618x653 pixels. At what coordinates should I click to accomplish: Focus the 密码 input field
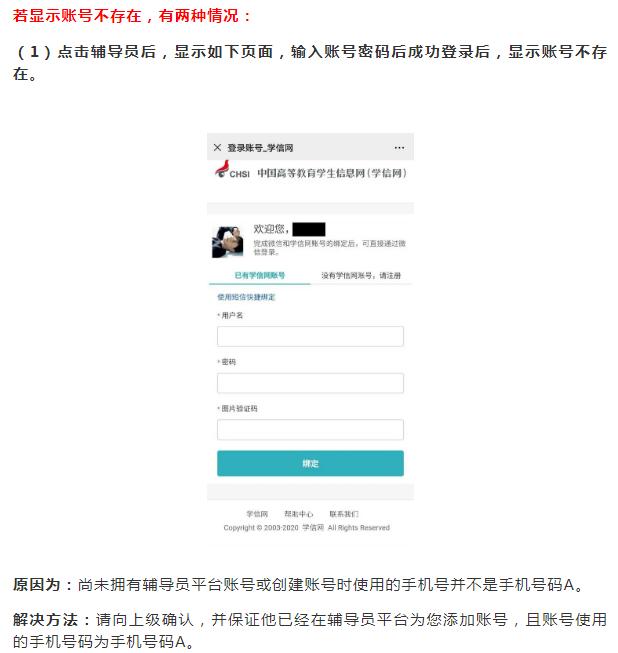click(310, 383)
